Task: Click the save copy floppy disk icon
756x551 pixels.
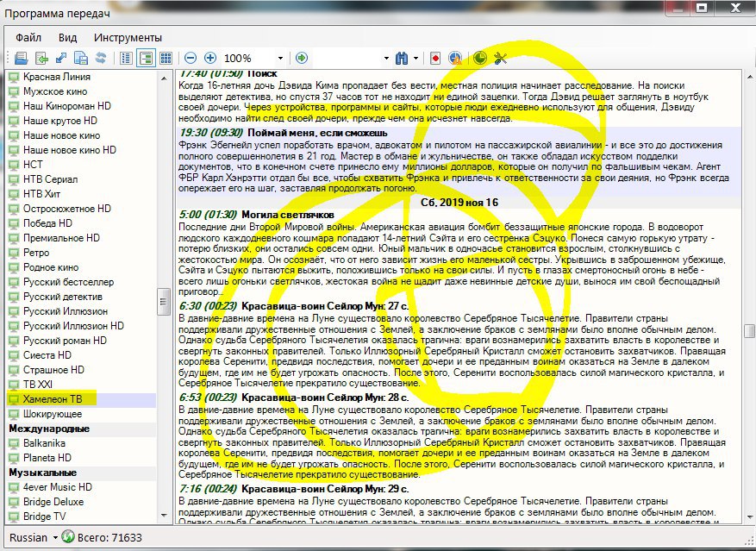Action: 81,59
